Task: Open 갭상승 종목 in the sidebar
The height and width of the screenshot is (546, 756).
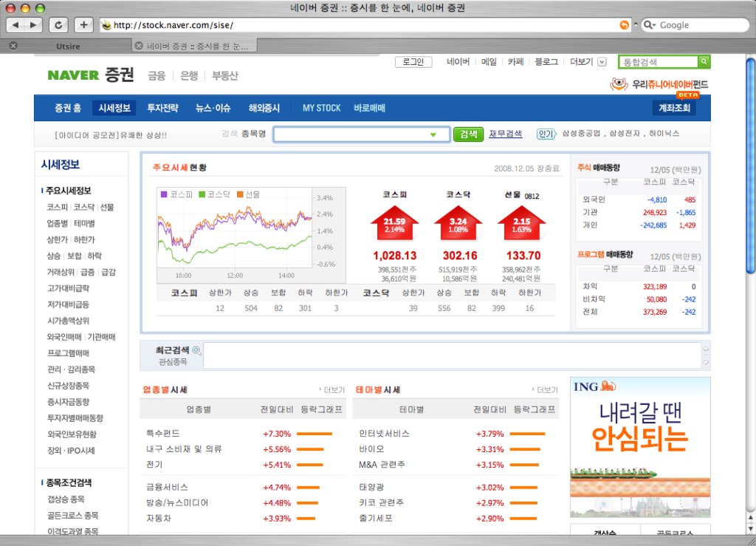Action: (66, 499)
